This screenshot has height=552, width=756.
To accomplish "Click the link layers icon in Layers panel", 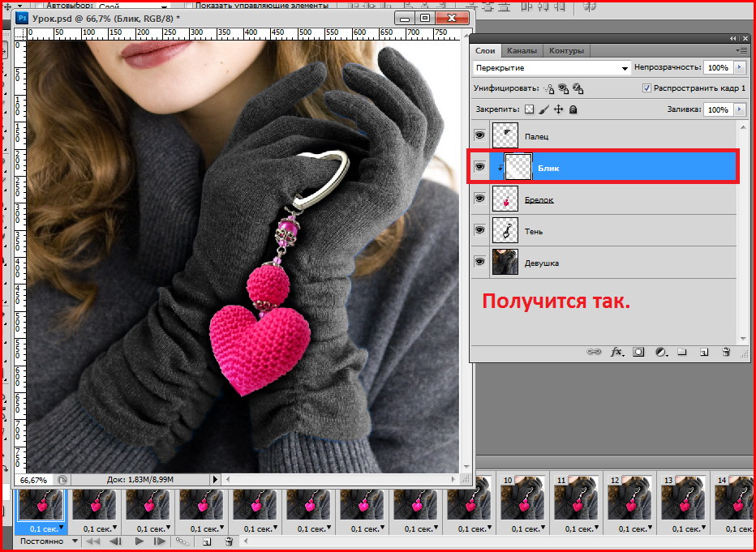I will coord(594,352).
